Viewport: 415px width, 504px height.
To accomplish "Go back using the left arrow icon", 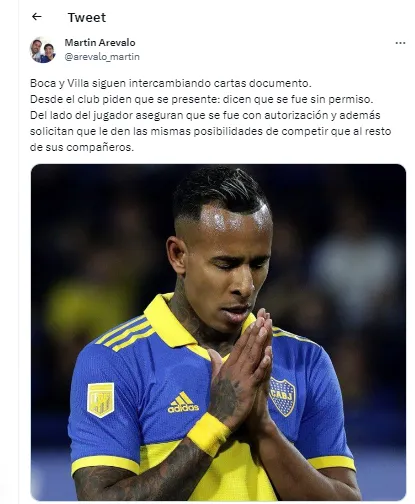I will [x=37, y=16].
